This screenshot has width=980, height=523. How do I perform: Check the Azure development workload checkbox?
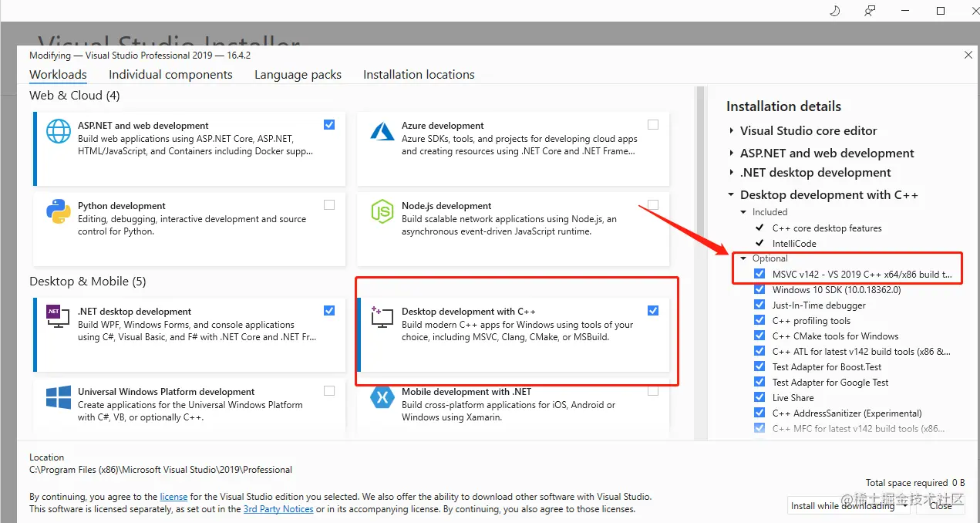click(653, 124)
